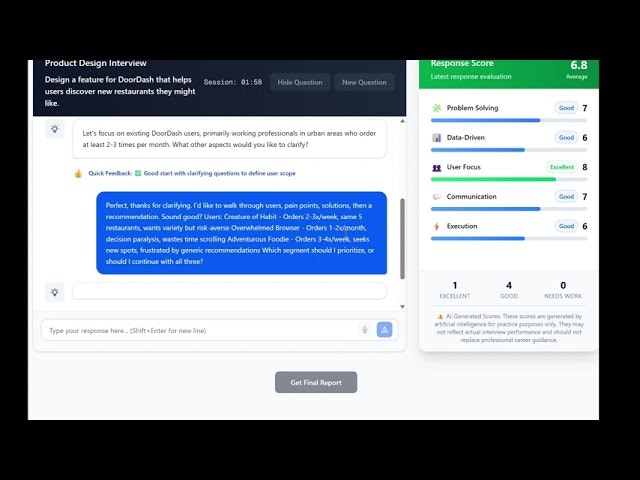
Task: Click the Execution lightning bolt icon
Action: pos(437,226)
